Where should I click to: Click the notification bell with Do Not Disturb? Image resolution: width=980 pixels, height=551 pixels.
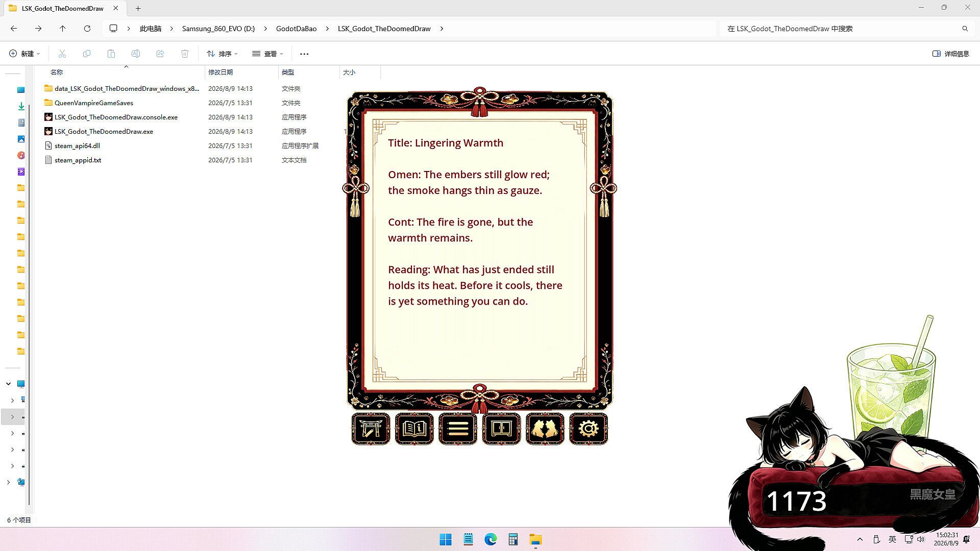(x=966, y=539)
